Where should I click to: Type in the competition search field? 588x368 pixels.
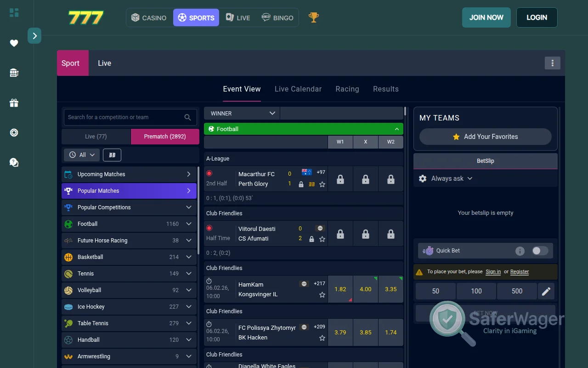pos(124,117)
